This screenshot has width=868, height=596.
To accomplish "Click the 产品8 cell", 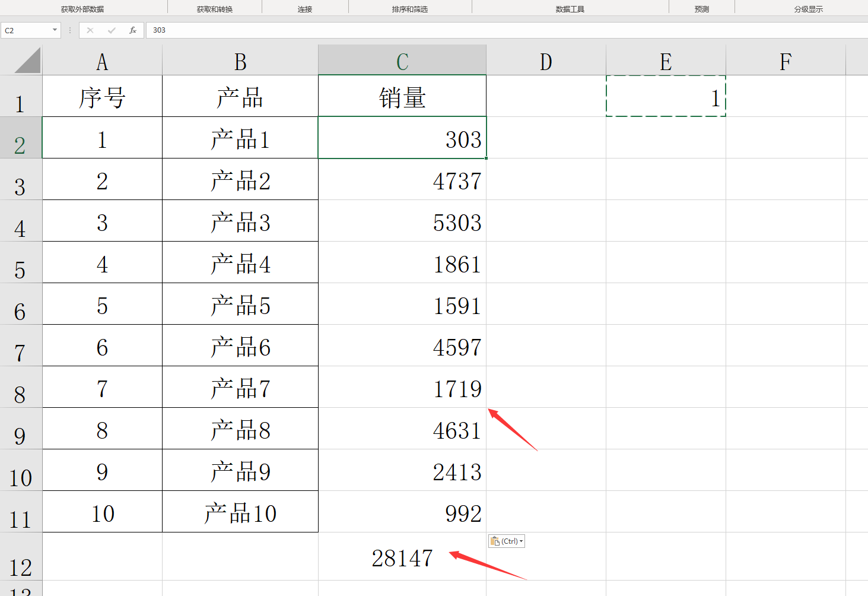I will [x=240, y=429].
